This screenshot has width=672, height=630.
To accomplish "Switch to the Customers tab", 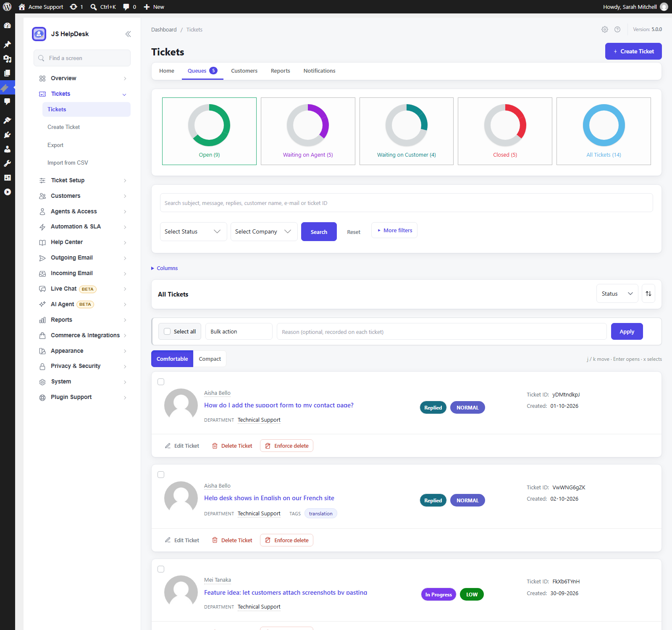I will [244, 71].
